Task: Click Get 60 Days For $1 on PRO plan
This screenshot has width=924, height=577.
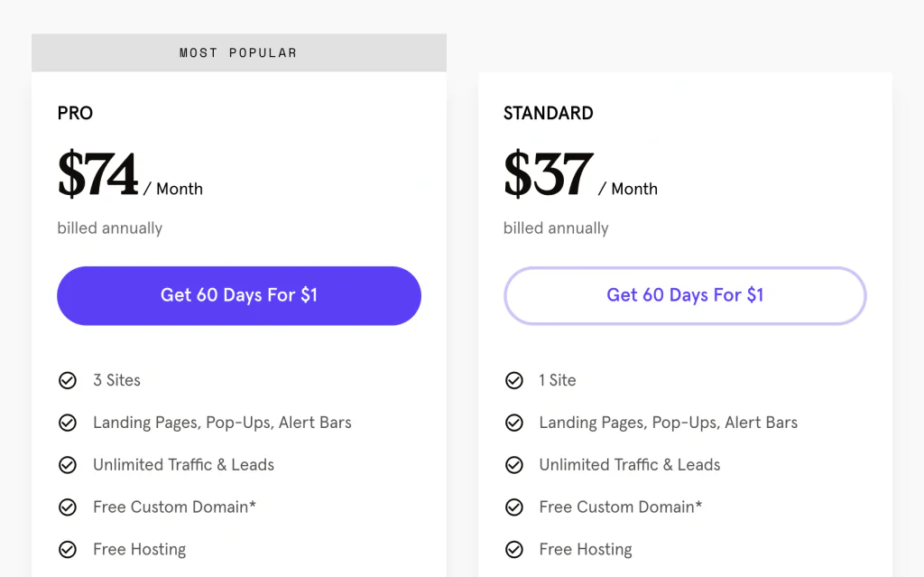Action: [x=238, y=295]
